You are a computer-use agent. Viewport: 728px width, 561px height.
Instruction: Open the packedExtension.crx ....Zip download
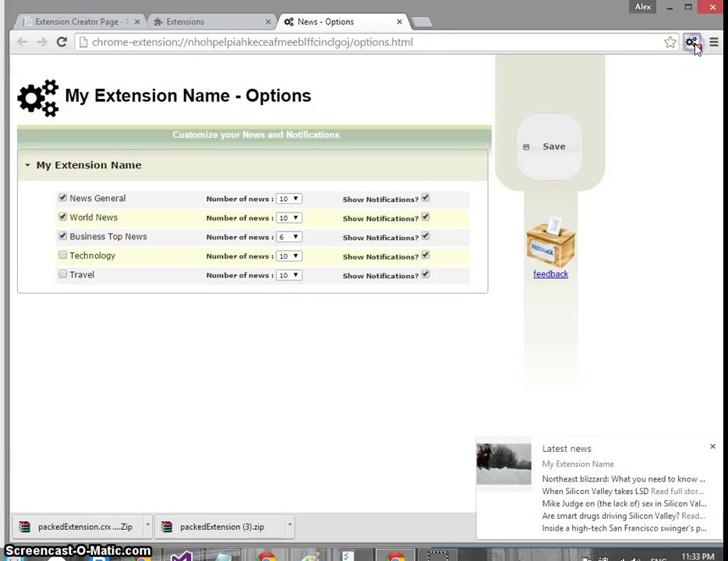pyautogui.click(x=77, y=527)
